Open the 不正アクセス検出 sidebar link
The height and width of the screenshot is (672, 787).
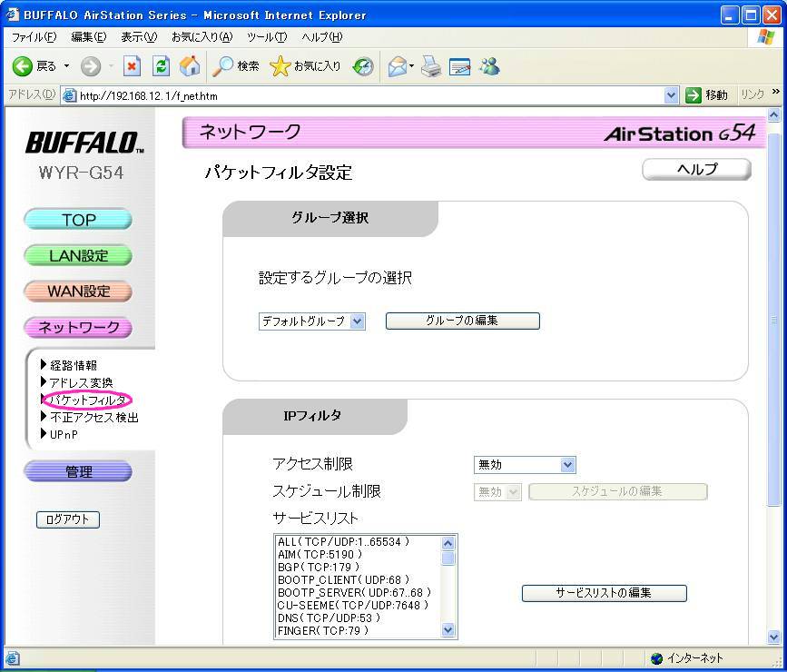(94, 417)
